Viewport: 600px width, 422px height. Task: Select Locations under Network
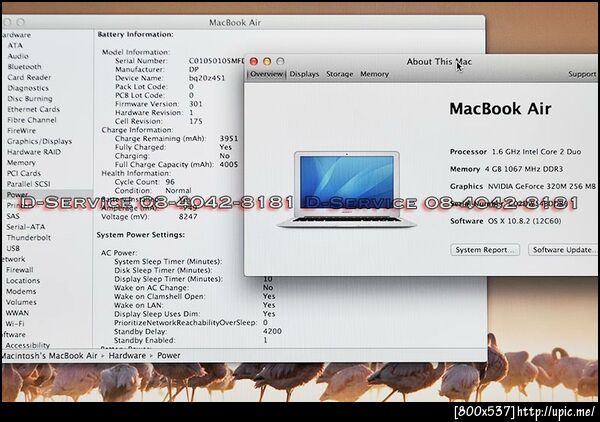(23, 280)
